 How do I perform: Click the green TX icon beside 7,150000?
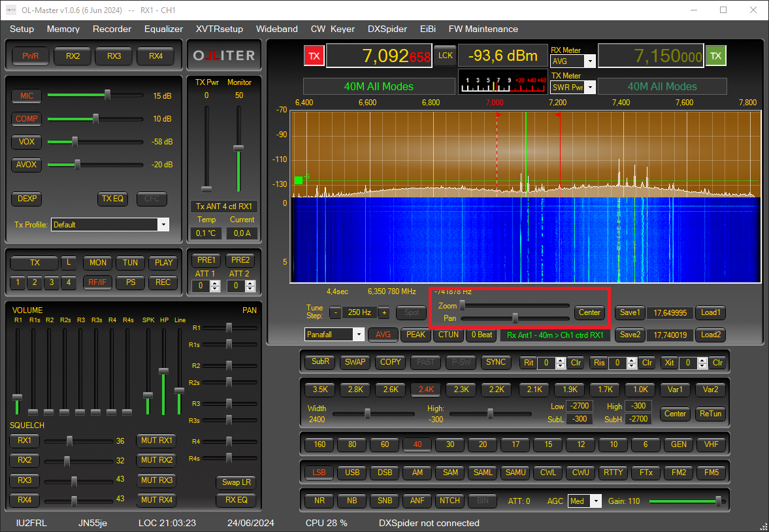click(716, 56)
